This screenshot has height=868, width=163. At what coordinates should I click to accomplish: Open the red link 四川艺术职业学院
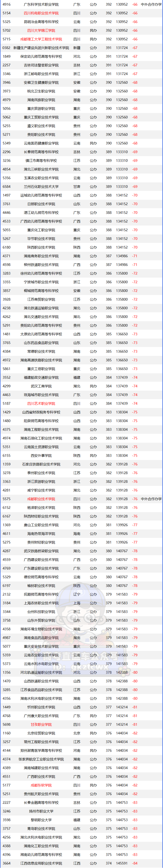click(41, 403)
